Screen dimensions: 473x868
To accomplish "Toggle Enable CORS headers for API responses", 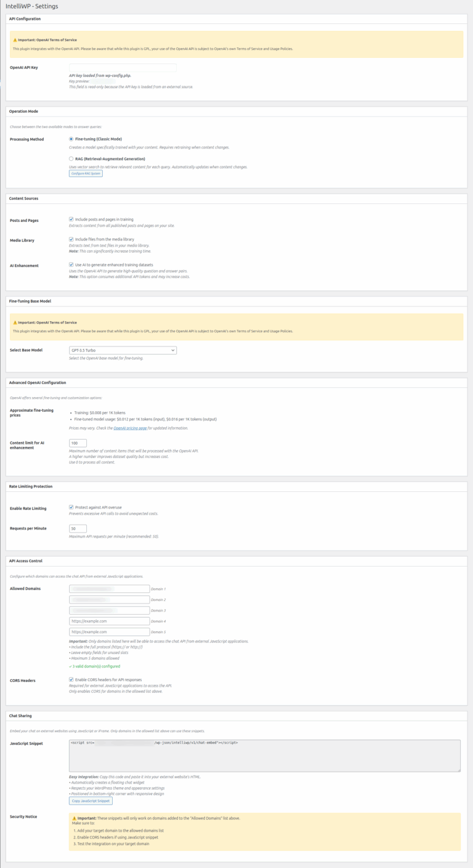I will click(71, 679).
